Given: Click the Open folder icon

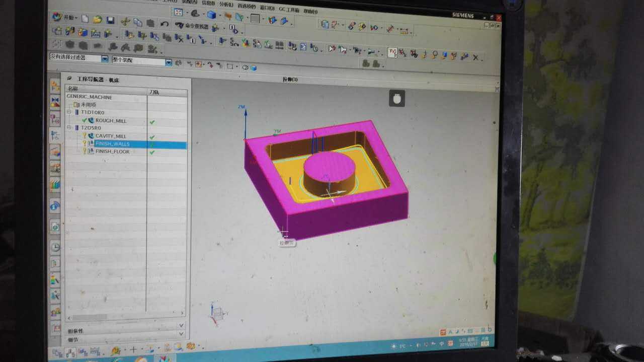Looking at the screenshot, I should (x=97, y=20).
